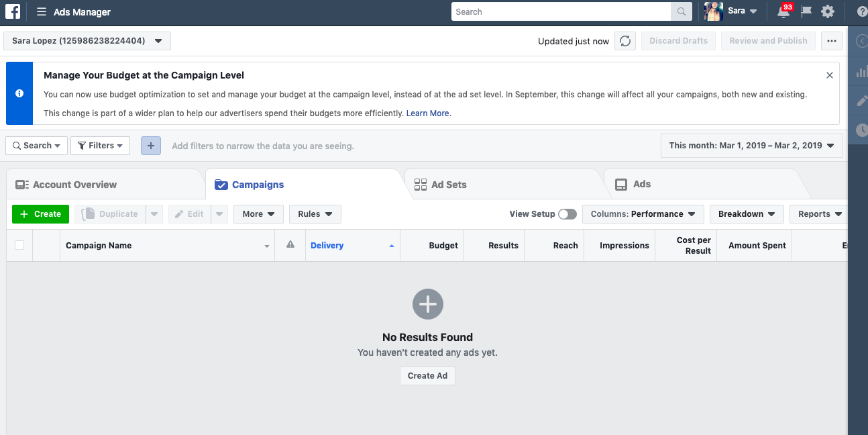Sort by the Budget column header
The height and width of the screenshot is (435, 868).
point(432,246)
